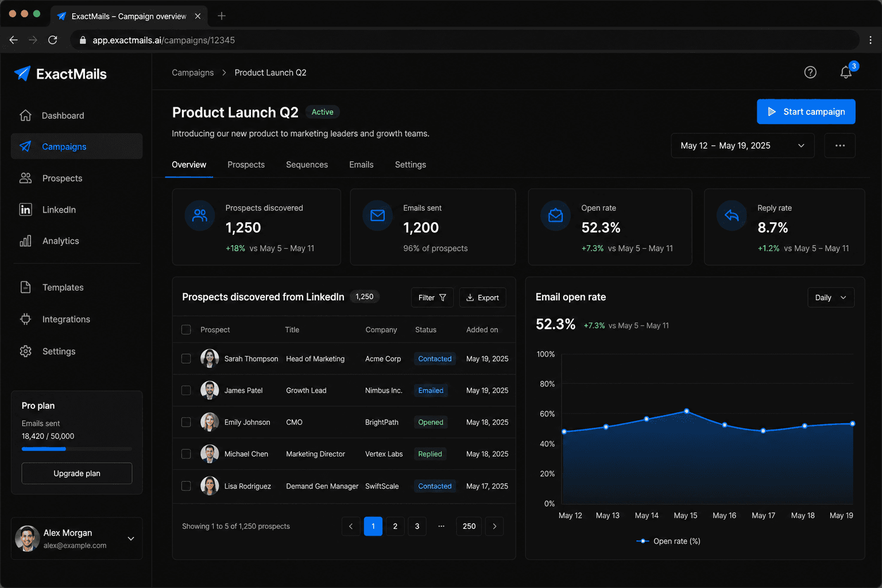Open the May 12 – May 19, 2025 date dropdown
Image resolution: width=882 pixels, height=588 pixels.
[x=742, y=145]
